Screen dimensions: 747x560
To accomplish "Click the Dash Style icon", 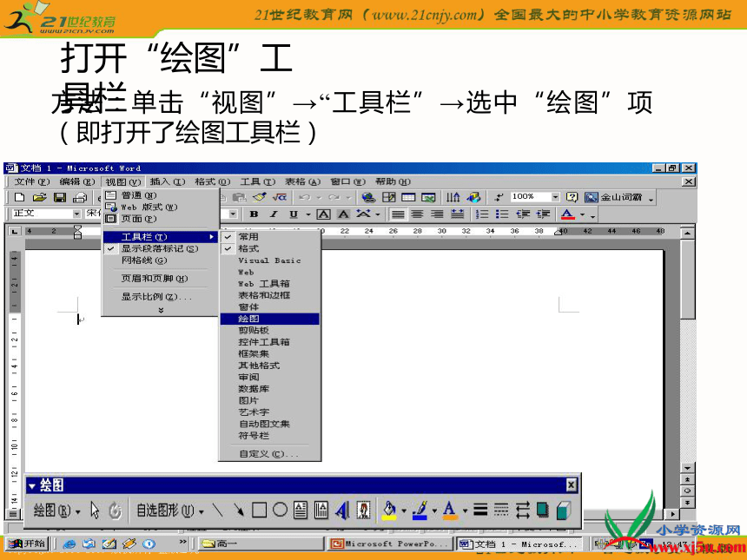I will [x=501, y=511].
